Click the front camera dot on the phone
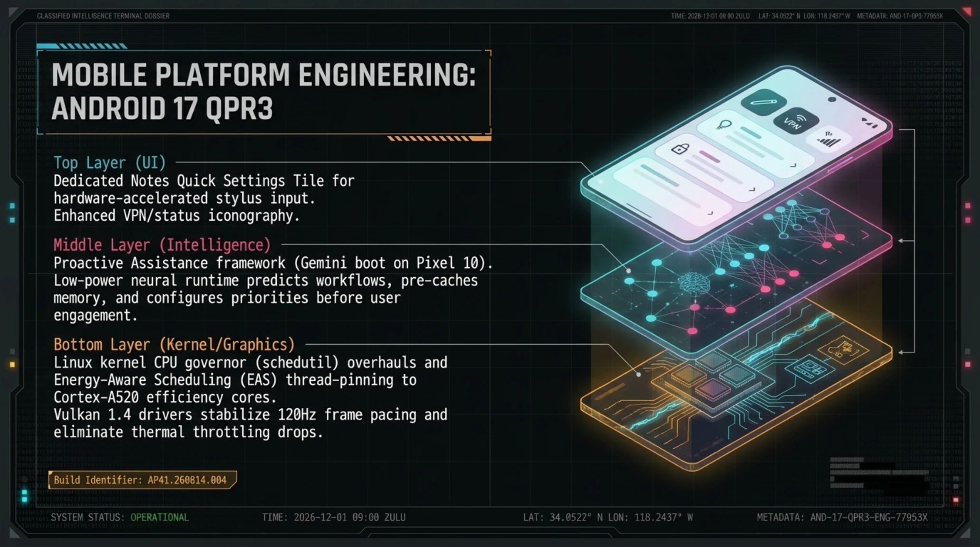980x547 pixels. click(x=832, y=99)
